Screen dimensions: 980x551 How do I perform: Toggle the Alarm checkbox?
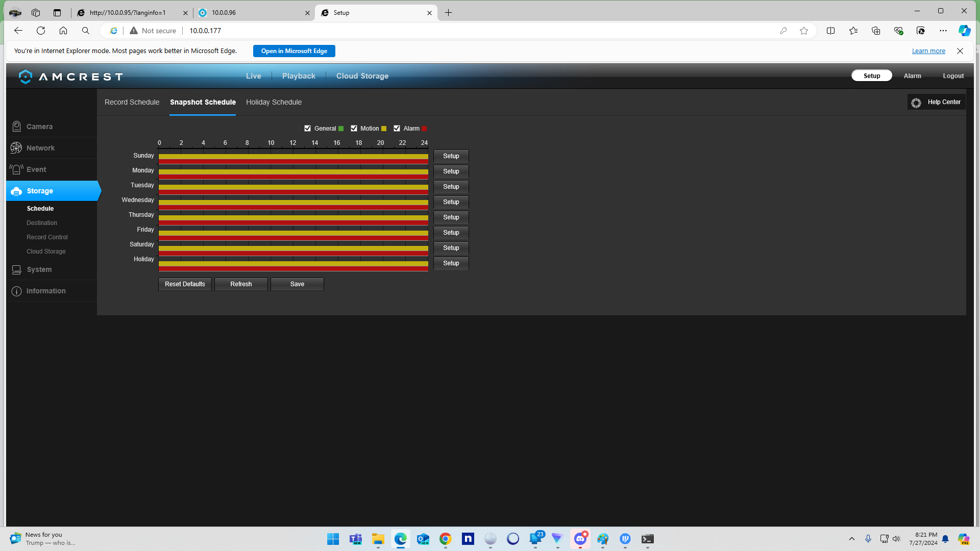pos(397,129)
